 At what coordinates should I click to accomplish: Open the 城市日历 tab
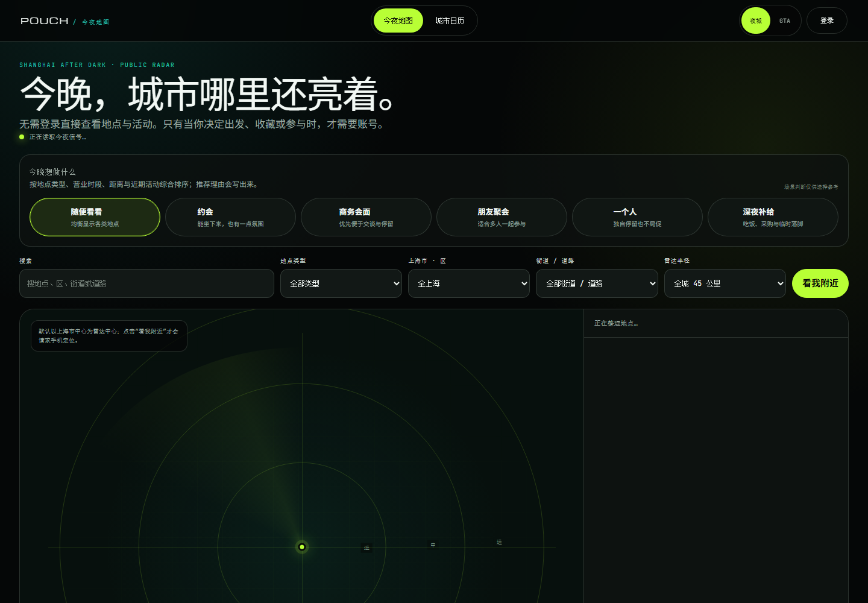click(x=450, y=21)
